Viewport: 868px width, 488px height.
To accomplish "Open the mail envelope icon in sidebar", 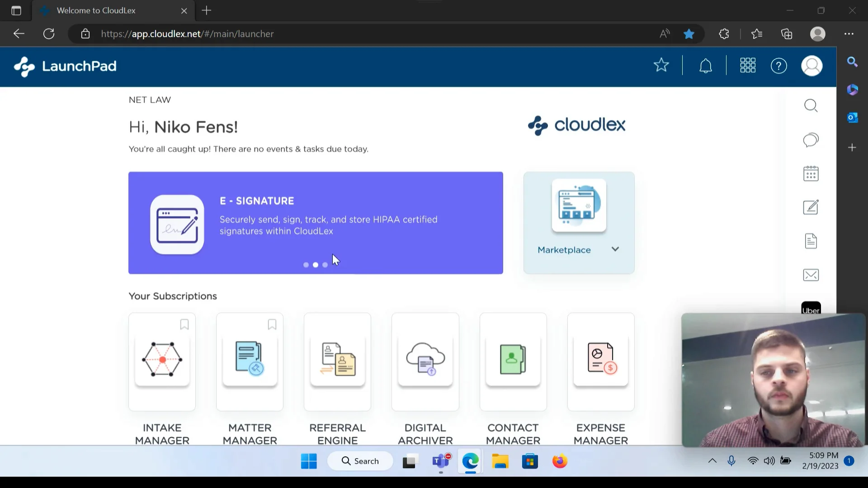I will coord(811,275).
